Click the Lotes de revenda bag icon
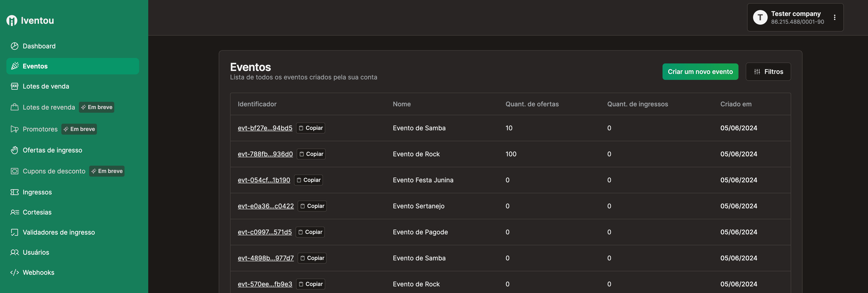 tap(15, 107)
